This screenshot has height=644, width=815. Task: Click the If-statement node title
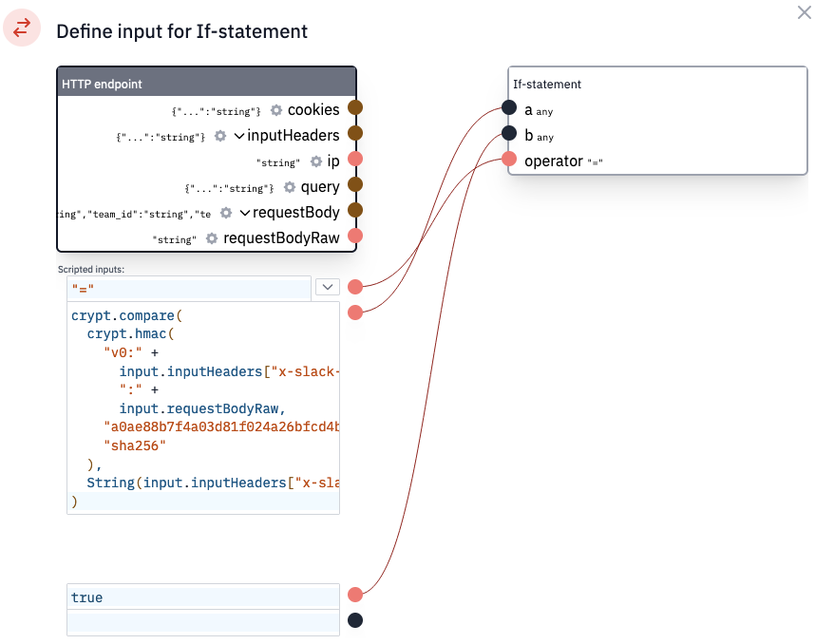pyautogui.click(x=547, y=85)
